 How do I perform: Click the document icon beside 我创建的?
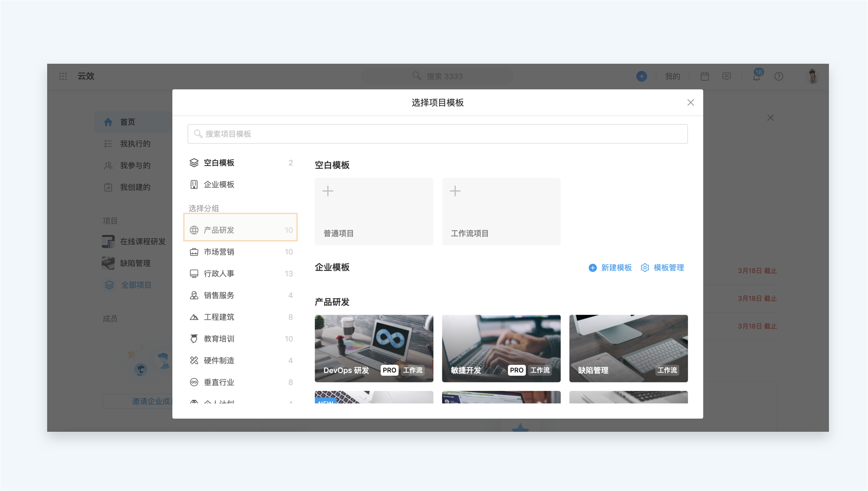pos(108,187)
